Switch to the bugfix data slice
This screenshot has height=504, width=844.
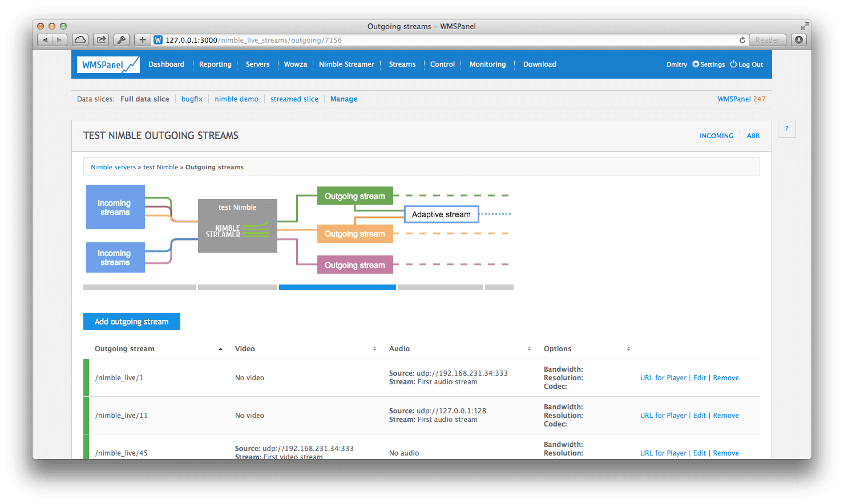[192, 99]
